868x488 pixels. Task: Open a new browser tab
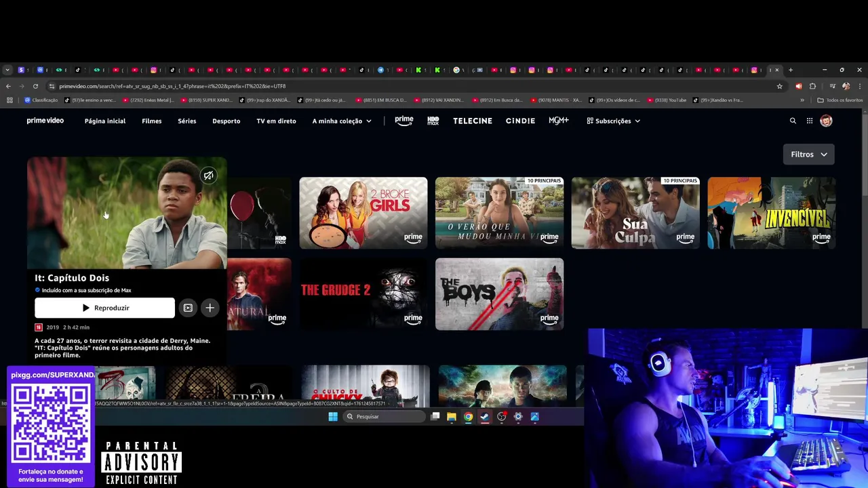point(790,70)
